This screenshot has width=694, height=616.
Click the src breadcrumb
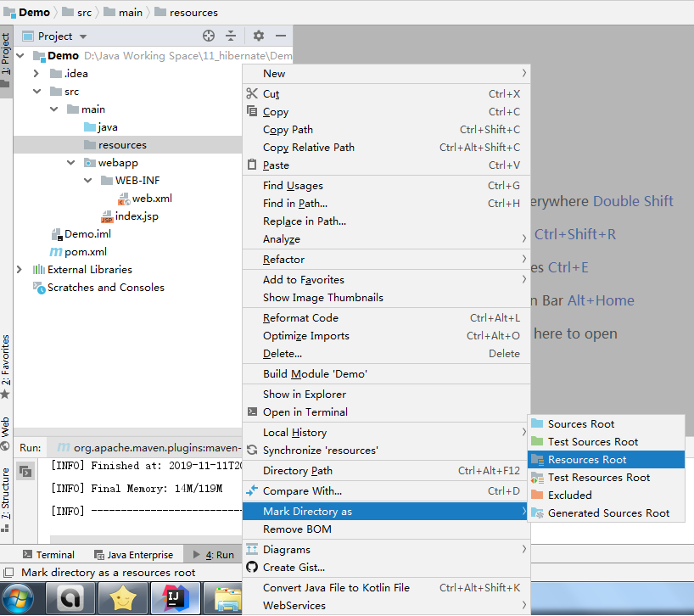tap(77, 13)
